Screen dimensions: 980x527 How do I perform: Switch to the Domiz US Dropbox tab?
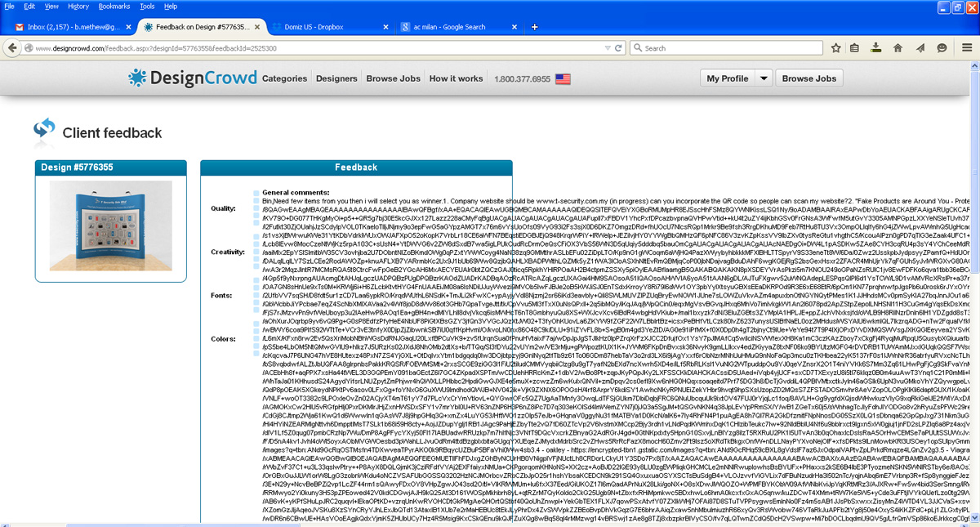click(332, 27)
